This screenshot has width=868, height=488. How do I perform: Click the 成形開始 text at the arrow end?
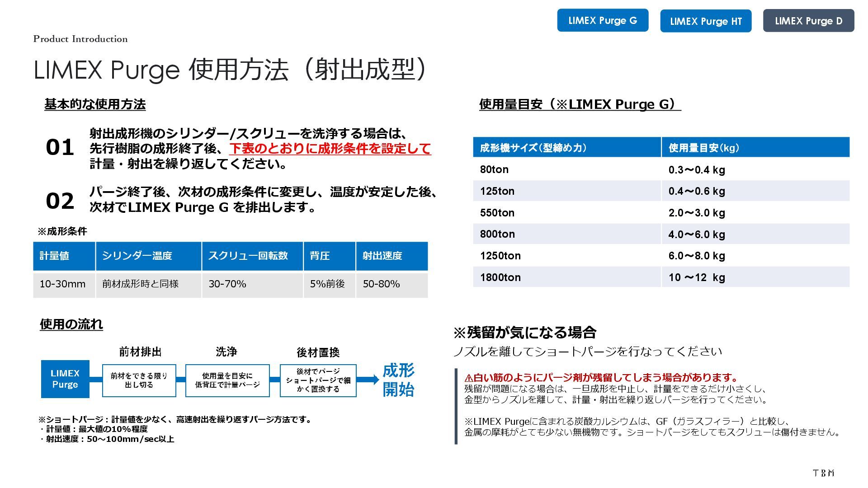398,380
